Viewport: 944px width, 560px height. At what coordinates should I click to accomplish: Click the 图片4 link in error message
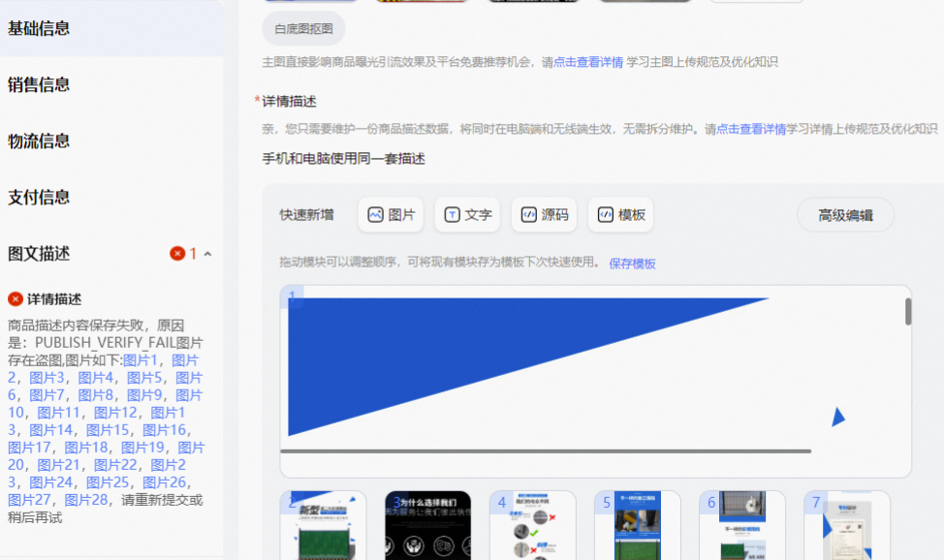(x=95, y=378)
